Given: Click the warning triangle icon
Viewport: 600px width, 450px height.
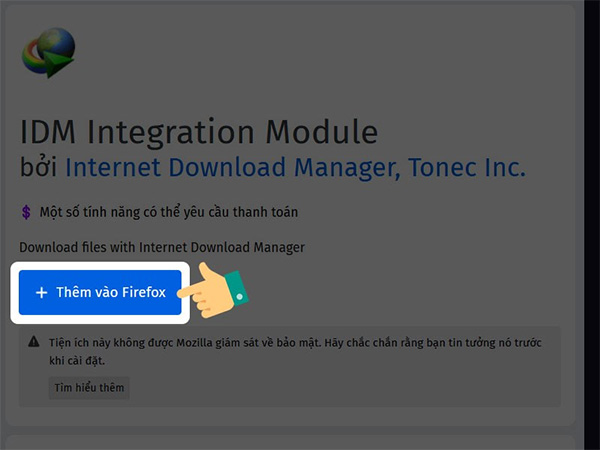Looking at the screenshot, I should coord(34,341).
